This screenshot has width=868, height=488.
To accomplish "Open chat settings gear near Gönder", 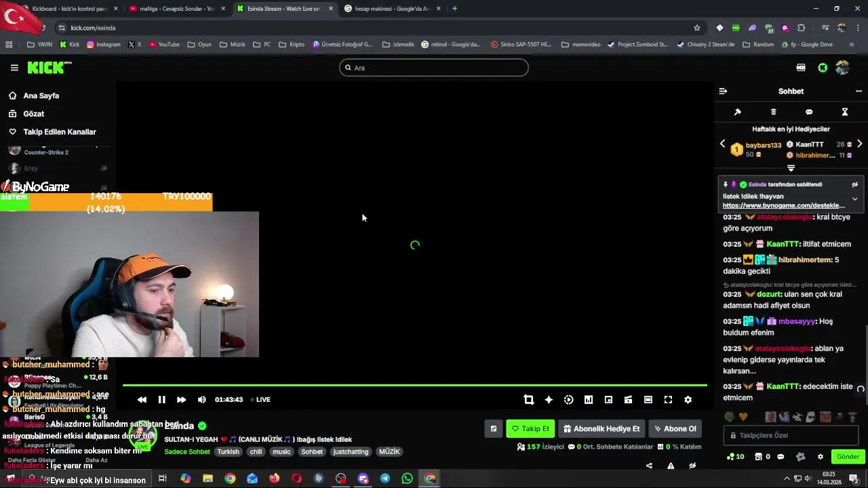I will [x=820, y=457].
